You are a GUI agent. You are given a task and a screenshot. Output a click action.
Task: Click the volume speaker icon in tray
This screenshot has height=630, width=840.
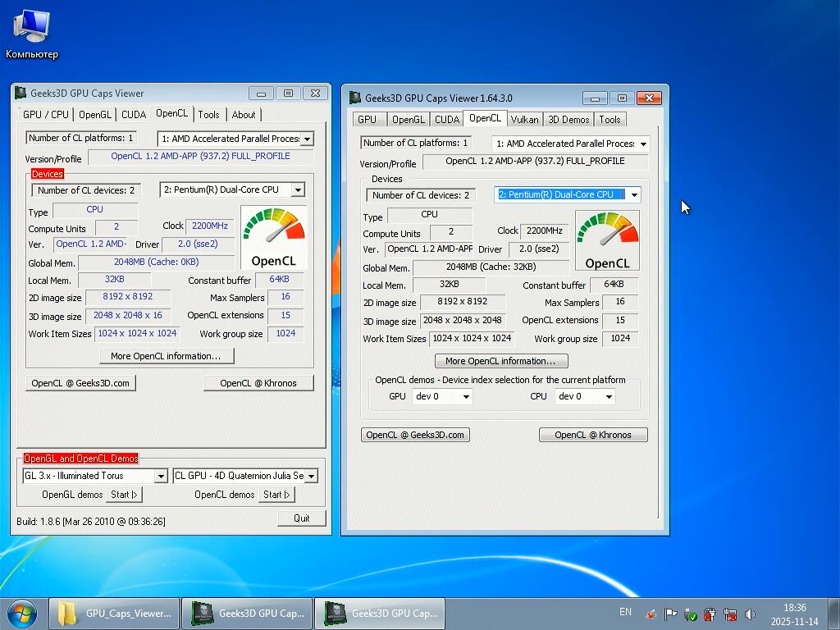pos(749,614)
